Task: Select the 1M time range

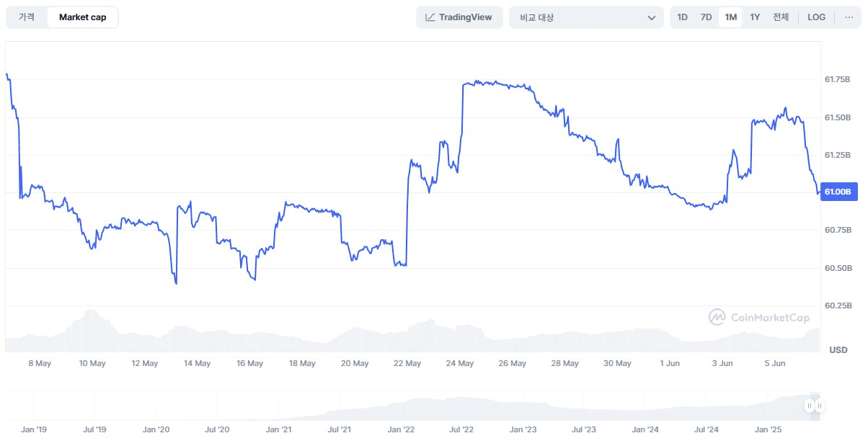Action: pyautogui.click(x=730, y=17)
